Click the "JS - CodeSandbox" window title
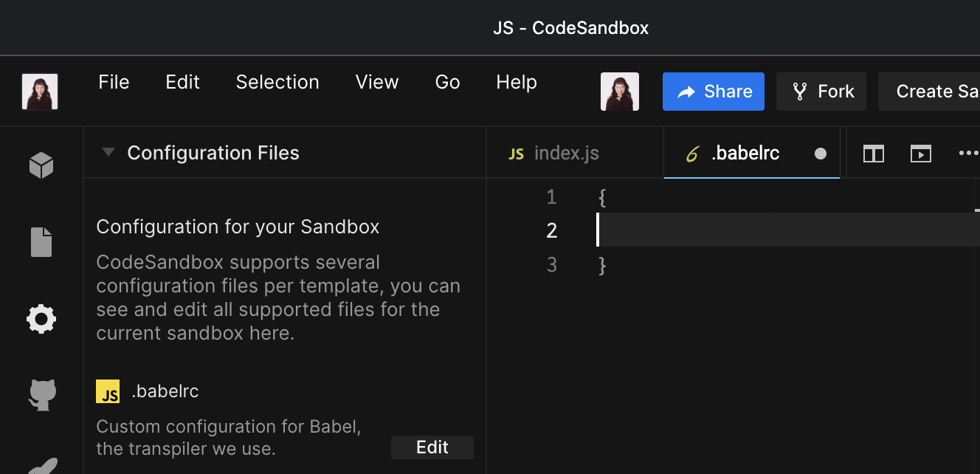Image resolution: width=980 pixels, height=474 pixels. pyautogui.click(x=571, y=28)
